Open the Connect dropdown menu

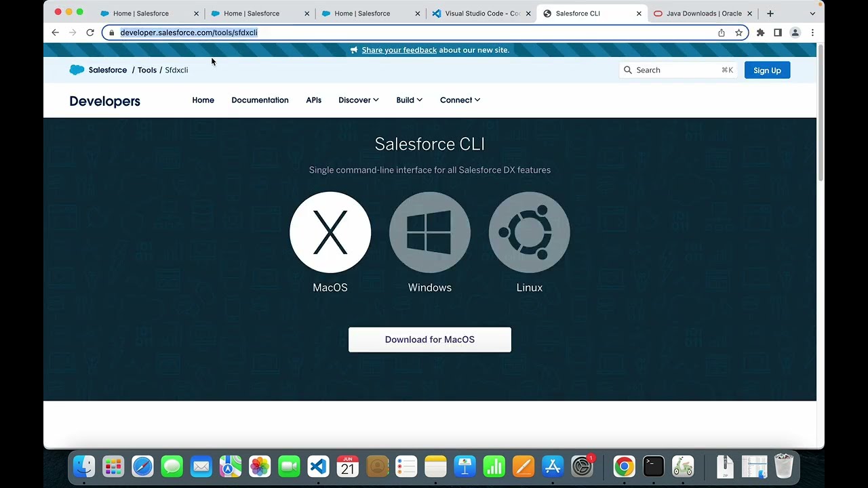[460, 100]
